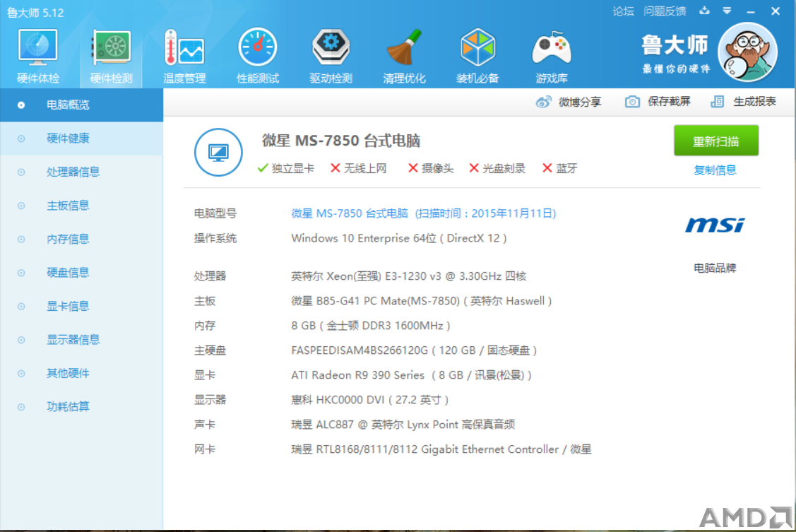Click 电脑品牌 label under MSI logo
Viewport: 796px width, 532px height.
(715, 268)
